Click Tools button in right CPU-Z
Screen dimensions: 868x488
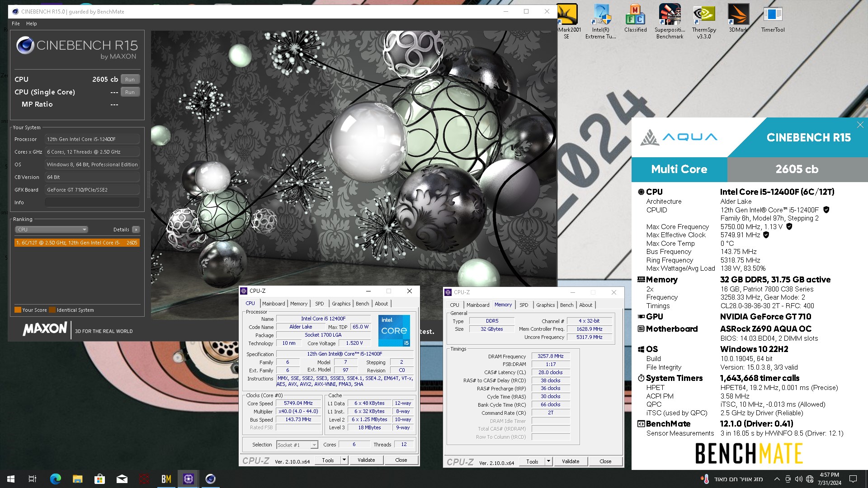point(533,461)
